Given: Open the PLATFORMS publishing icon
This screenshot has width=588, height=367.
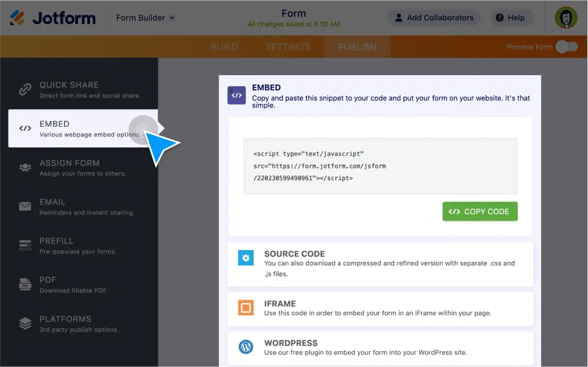Looking at the screenshot, I should pos(25,323).
